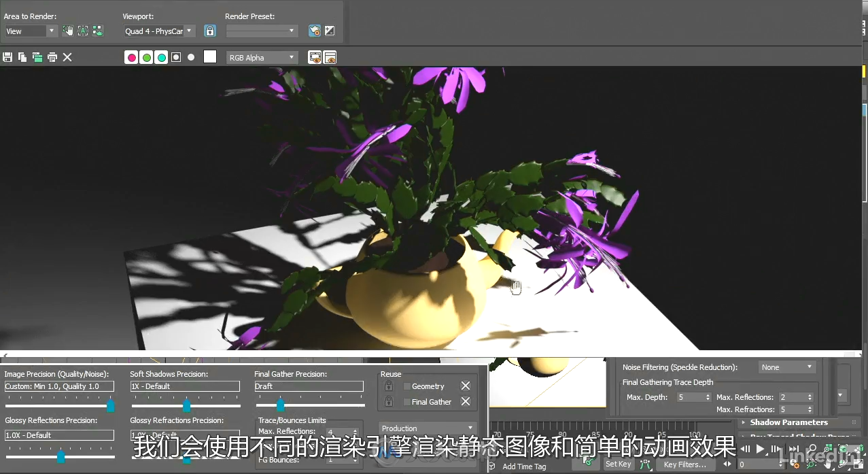Clear the Geometry cache with X
Image resolution: width=868 pixels, height=474 pixels.
466,386
